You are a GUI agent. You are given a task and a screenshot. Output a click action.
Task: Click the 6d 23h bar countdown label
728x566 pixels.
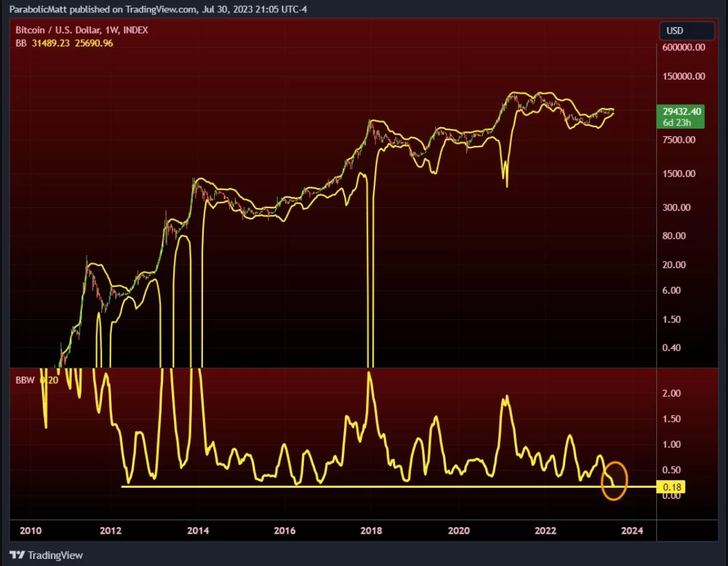click(677, 123)
